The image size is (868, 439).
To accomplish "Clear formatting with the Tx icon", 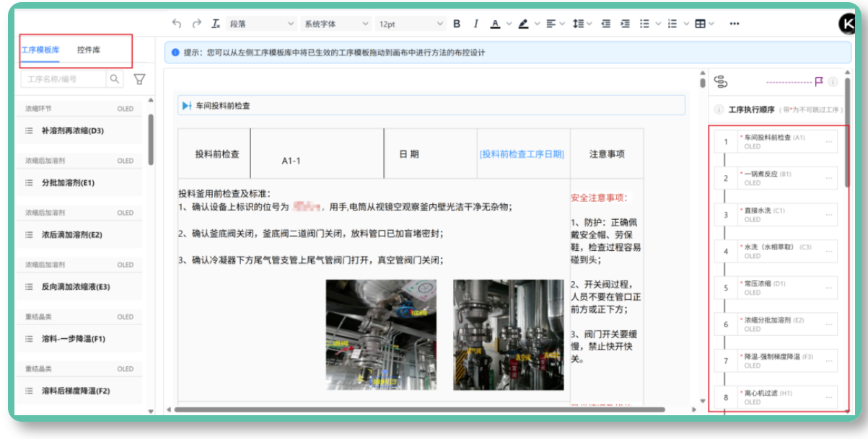I will tap(216, 24).
